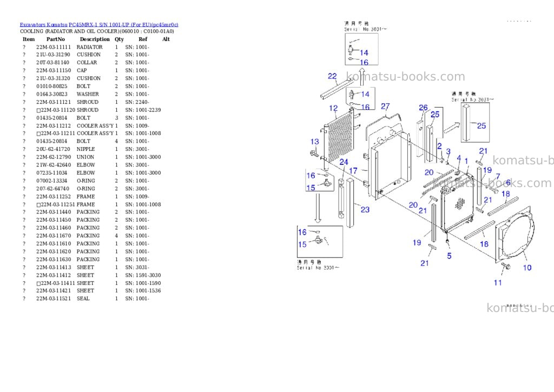
Task: Select the COOLING (RADIATOR AND OIL COOLER) title
Action: pos(97,31)
